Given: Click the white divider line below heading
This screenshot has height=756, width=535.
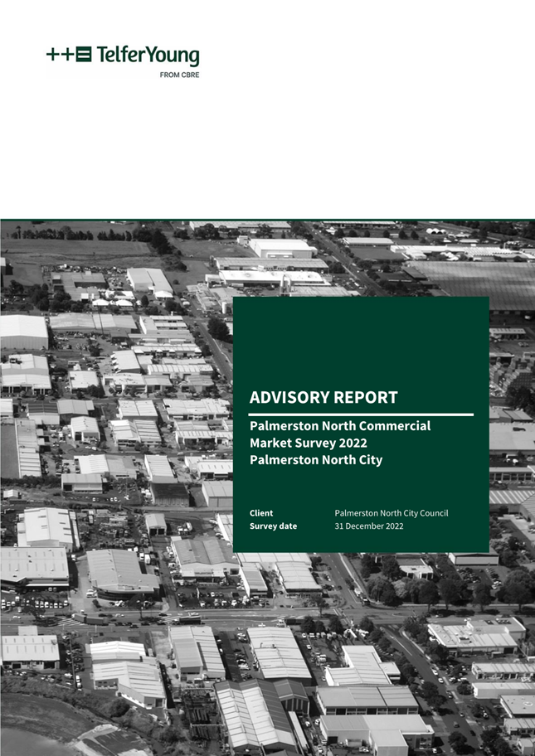Looking at the screenshot, I should pyautogui.click(x=361, y=414).
